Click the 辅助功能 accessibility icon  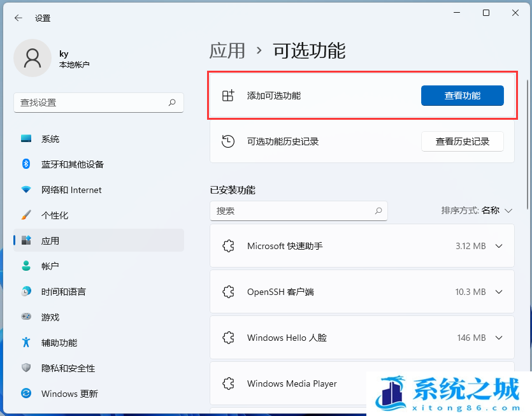(x=26, y=343)
